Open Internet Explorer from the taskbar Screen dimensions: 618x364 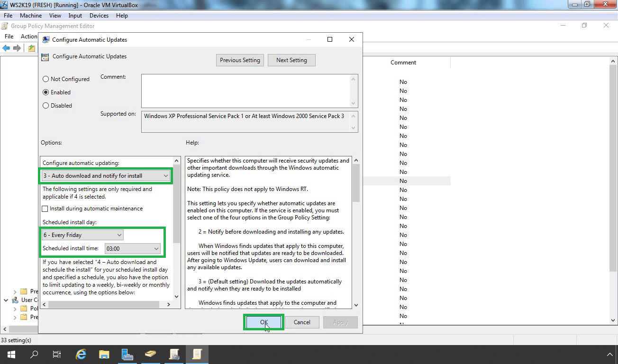(x=82, y=354)
